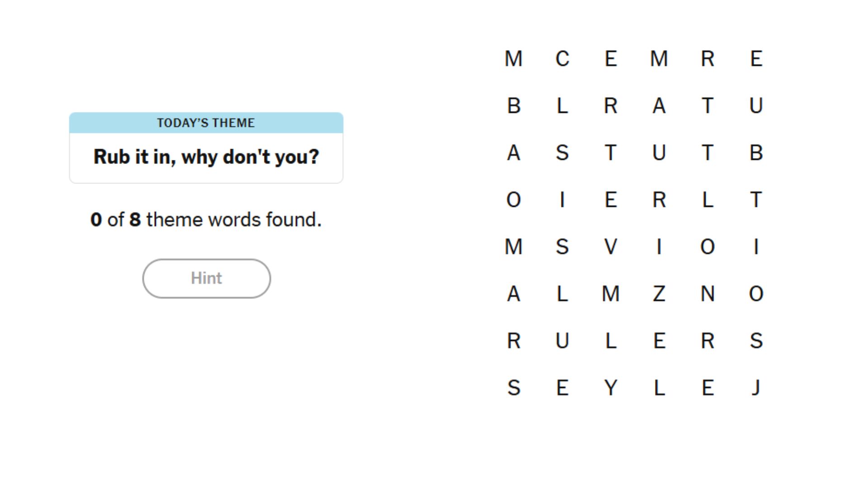Select the letter B left of L
Viewport: 868px width, 488px height.
coord(514,106)
